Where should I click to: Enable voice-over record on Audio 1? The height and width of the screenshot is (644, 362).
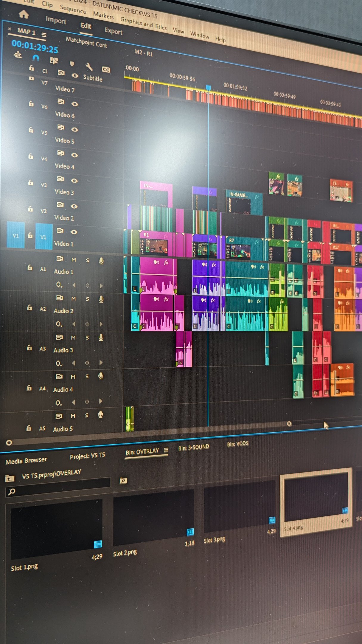pyautogui.click(x=101, y=261)
